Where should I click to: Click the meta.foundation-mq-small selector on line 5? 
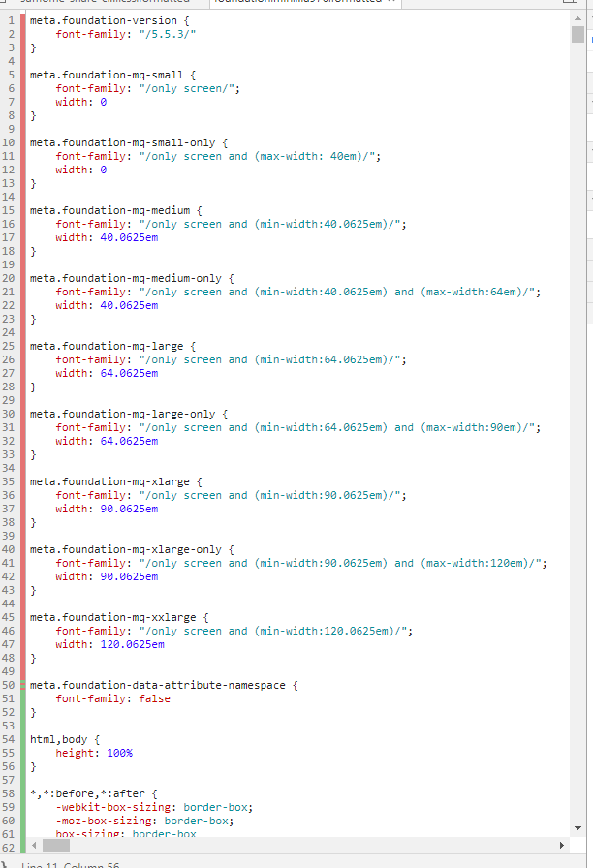107,75
